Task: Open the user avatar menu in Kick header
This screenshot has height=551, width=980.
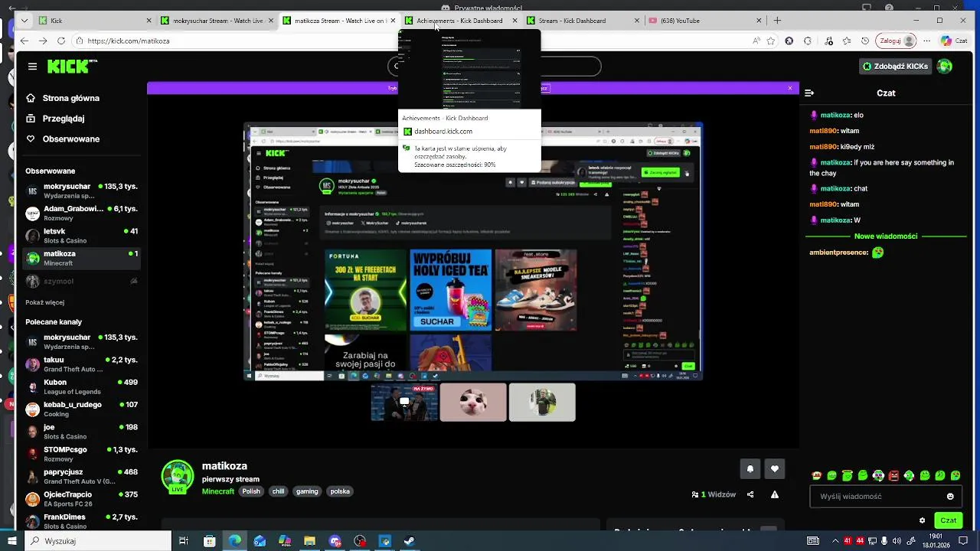Action: pos(945,67)
